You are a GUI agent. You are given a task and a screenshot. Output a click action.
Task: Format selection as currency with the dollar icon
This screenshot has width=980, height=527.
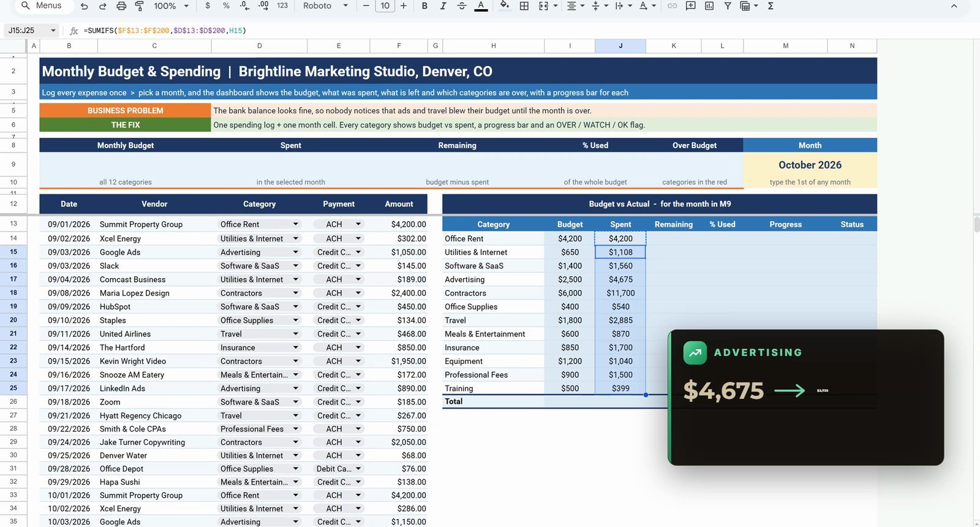point(208,6)
